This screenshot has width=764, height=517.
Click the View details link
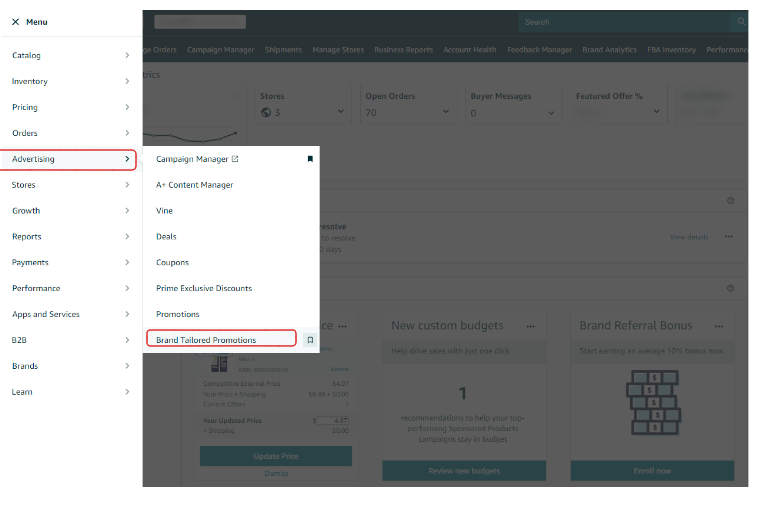[689, 237]
